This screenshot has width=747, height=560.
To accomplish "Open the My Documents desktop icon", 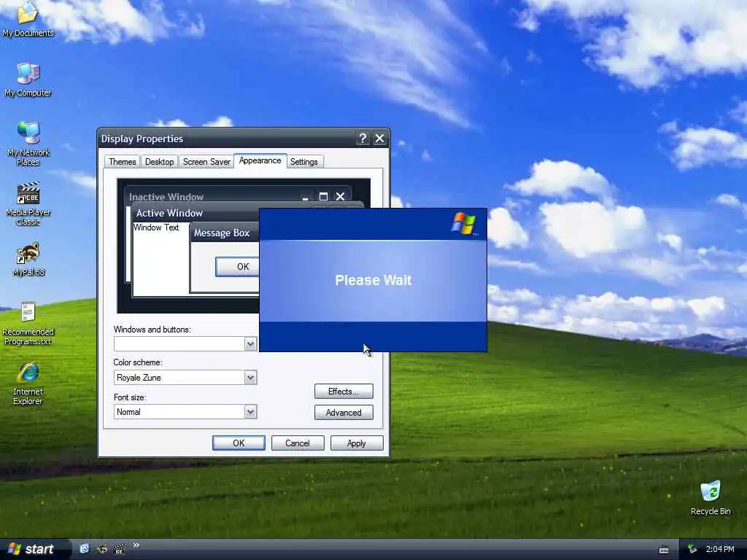I will (28, 19).
